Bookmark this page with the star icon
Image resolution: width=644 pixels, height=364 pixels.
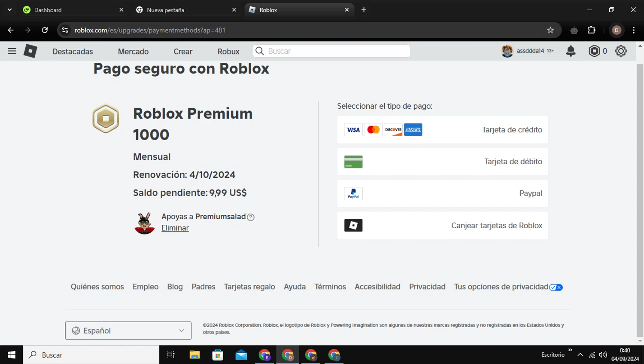550,30
